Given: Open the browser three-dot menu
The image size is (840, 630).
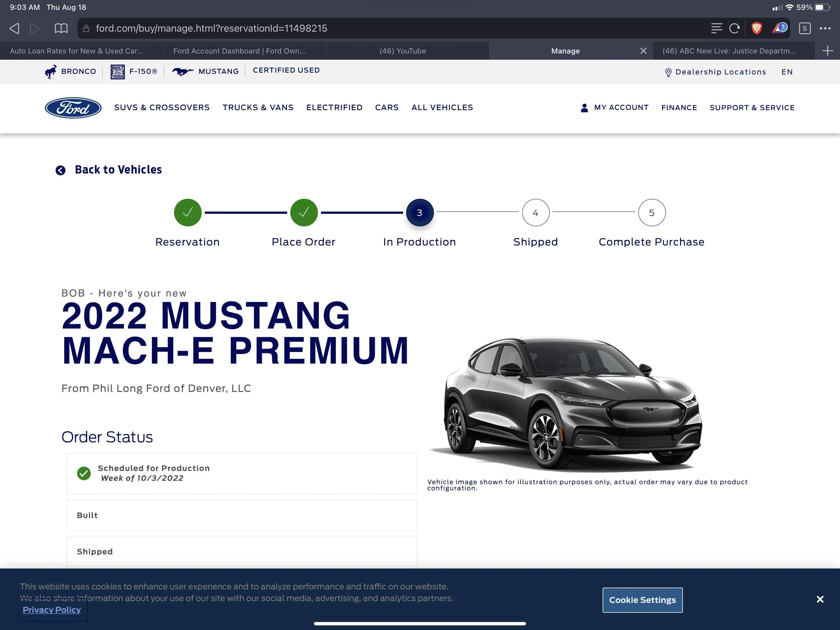Looking at the screenshot, I should pos(825,29).
